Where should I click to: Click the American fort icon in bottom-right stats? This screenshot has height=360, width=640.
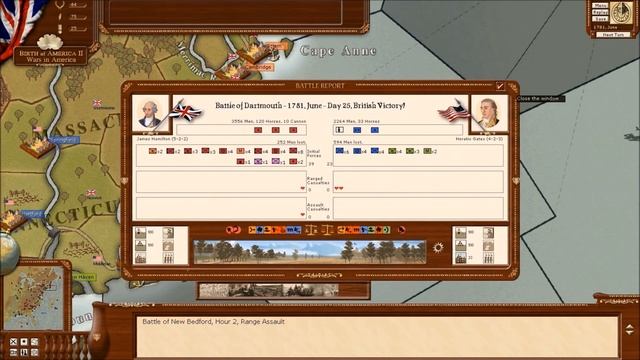[461, 258]
